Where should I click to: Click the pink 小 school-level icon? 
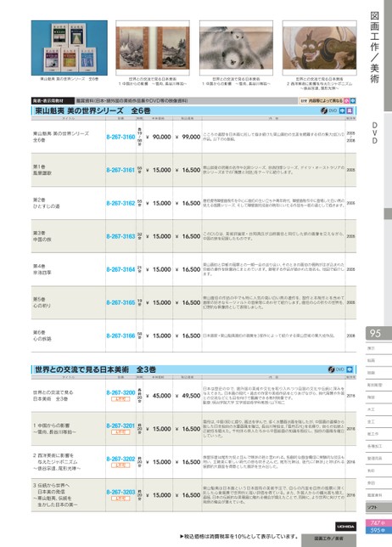click(x=346, y=100)
